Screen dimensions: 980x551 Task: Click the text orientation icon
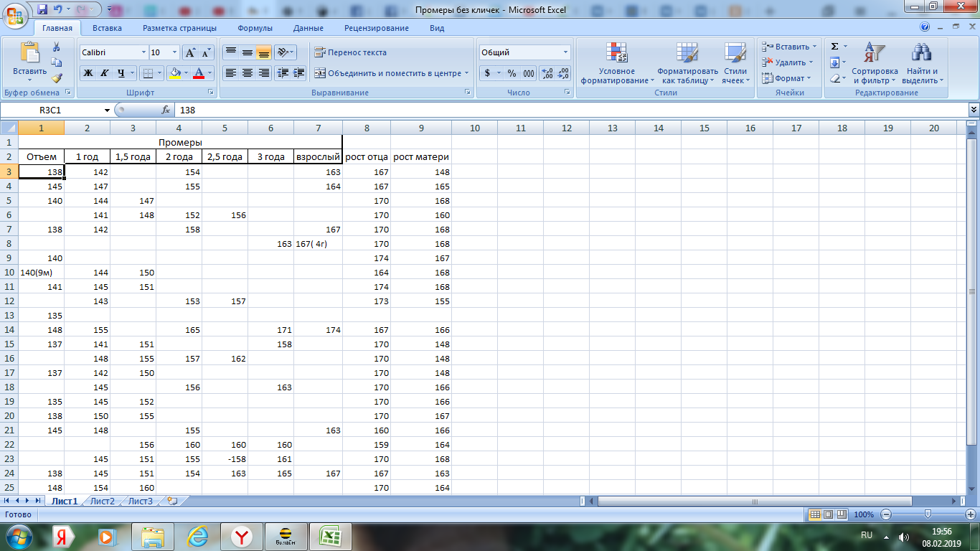(x=285, y=52)
